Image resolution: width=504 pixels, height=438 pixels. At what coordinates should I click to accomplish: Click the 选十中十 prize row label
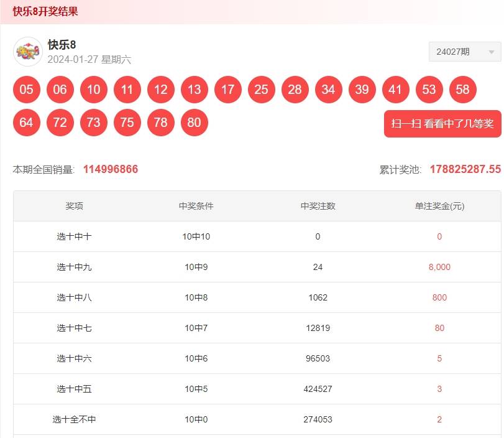pyautogui.click(x=74, y=236)
